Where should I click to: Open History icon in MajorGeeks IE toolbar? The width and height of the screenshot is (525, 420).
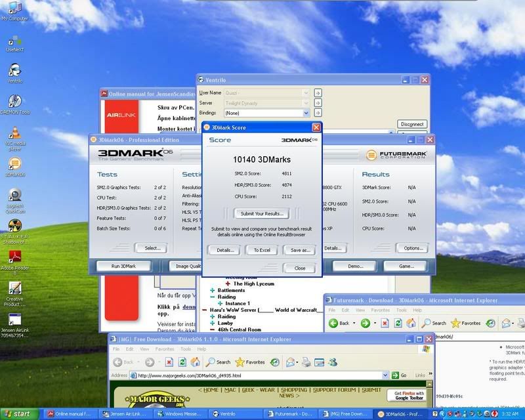(x=275, y=362)
